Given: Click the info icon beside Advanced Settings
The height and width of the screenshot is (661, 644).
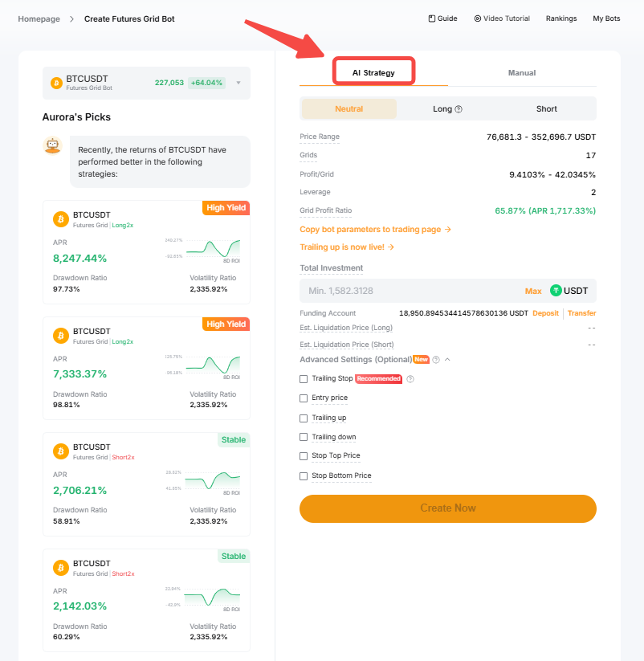Looking at the screenshot, I should point(436,360).
